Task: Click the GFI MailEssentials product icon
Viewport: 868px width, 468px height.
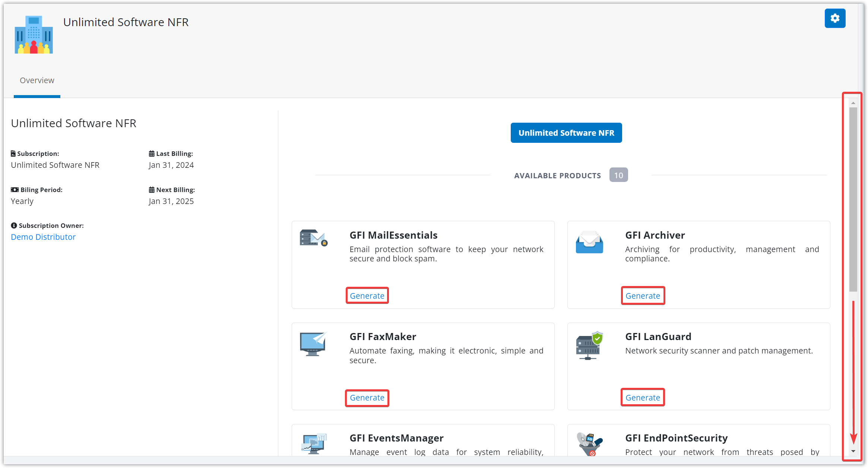Action: tap(314, 238)
